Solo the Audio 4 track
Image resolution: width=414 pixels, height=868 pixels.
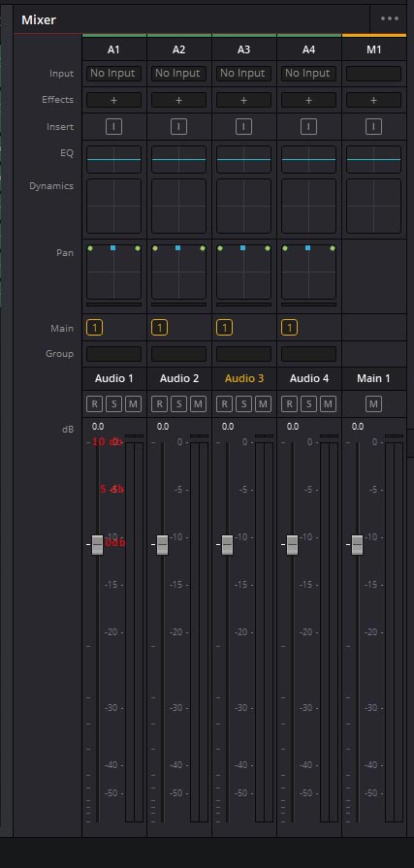point(308,404)
